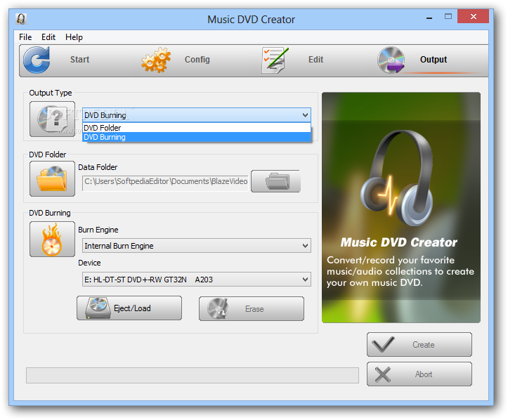Click the flaming disc DVD Burning icon
The height and width of the screenshot is (420, 508).
point(52,239)
